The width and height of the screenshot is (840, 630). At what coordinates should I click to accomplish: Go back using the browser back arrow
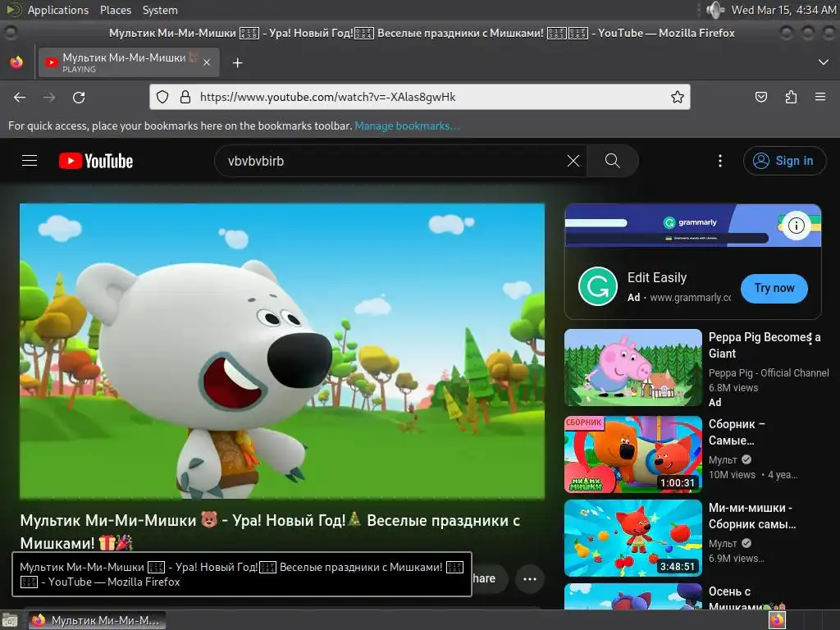(x=20, y=97)
